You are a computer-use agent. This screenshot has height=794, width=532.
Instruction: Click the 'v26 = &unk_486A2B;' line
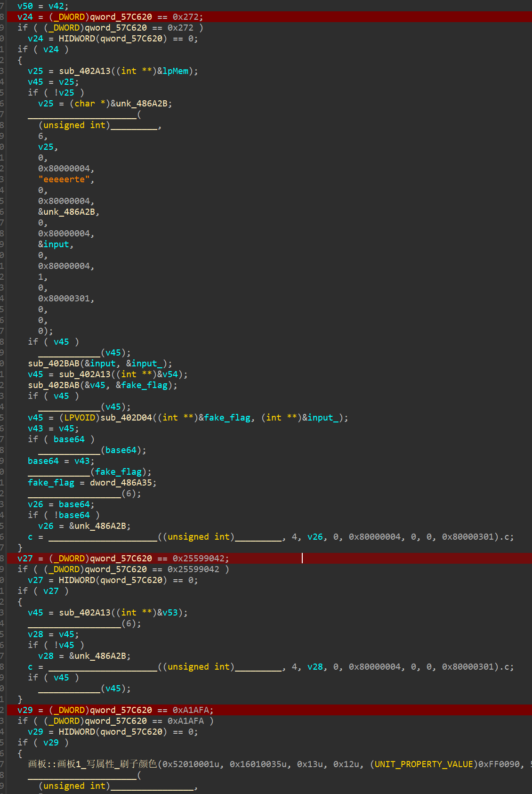84,526
